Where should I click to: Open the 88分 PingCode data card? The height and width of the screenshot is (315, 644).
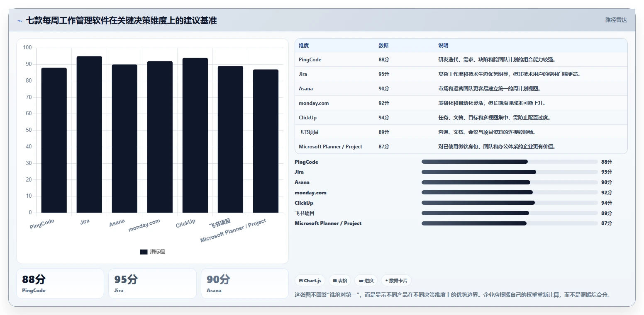pyautogui.click(x=60, y=283)
